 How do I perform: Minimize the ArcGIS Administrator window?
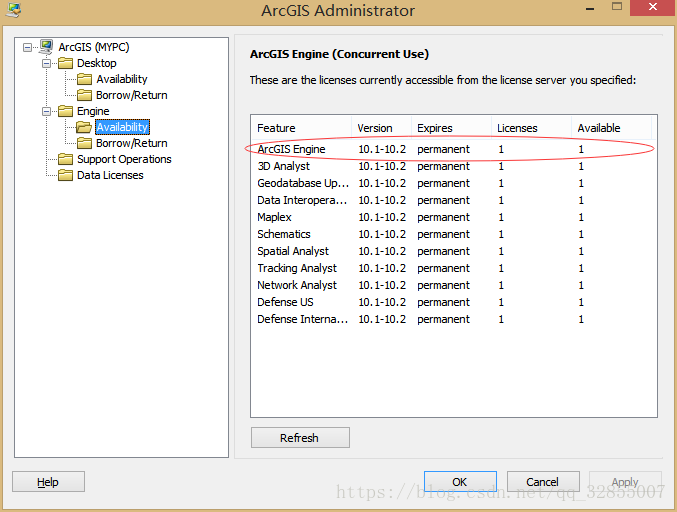[x=590, y=8]
